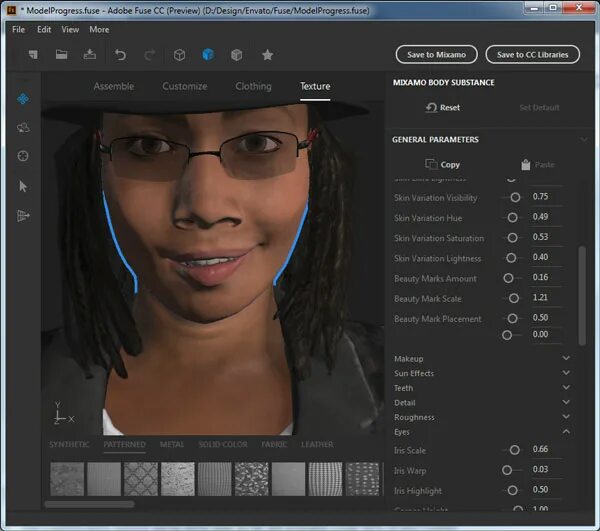Open the Patterned material category
This screenshot has width=600, height=531.
click(124, 445)
